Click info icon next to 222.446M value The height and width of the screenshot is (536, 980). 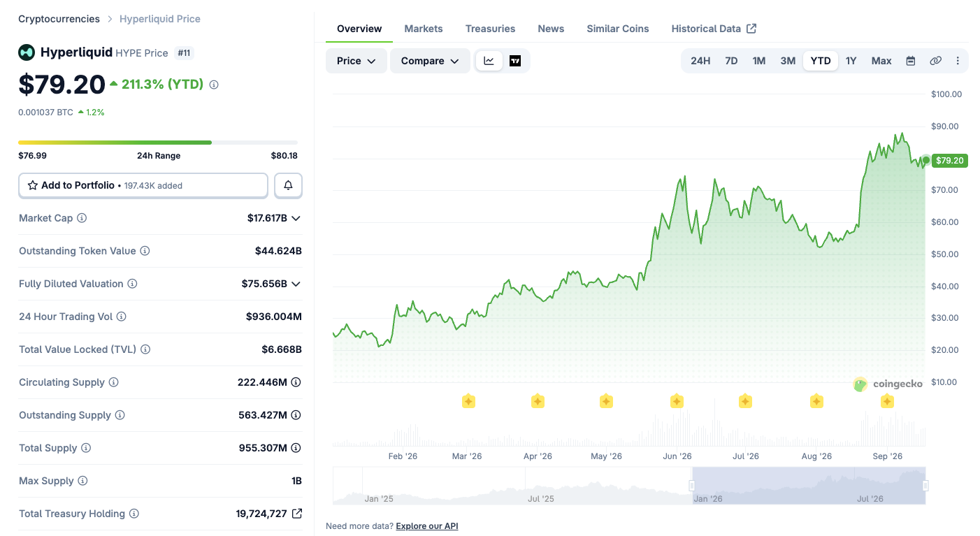point(296,382)
